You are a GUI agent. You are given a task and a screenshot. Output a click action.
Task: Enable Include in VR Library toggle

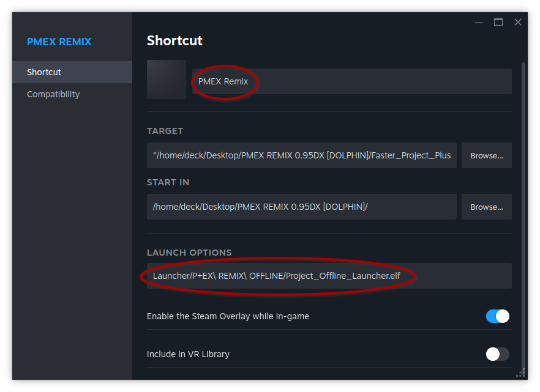[498, 354]
